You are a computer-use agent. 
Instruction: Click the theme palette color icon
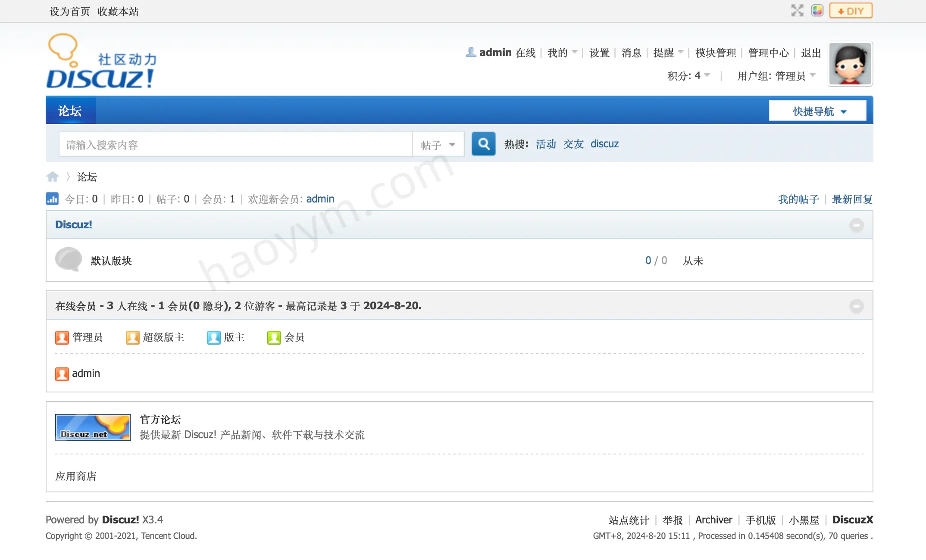coord(817,10)
